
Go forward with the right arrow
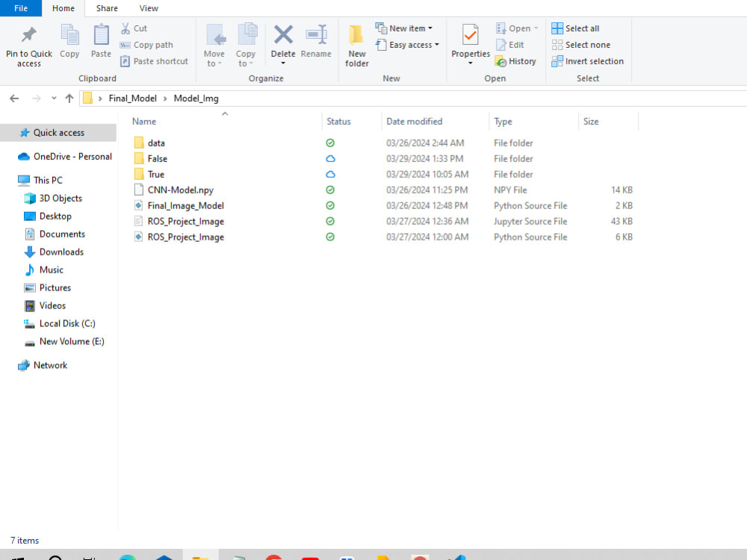pyautogui.click(x=36, y=99)
